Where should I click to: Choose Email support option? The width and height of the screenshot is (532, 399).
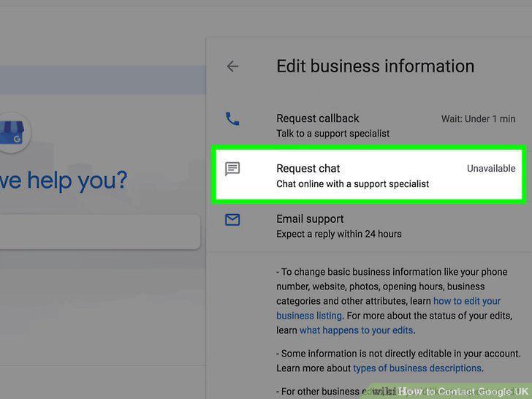(369, 227)
